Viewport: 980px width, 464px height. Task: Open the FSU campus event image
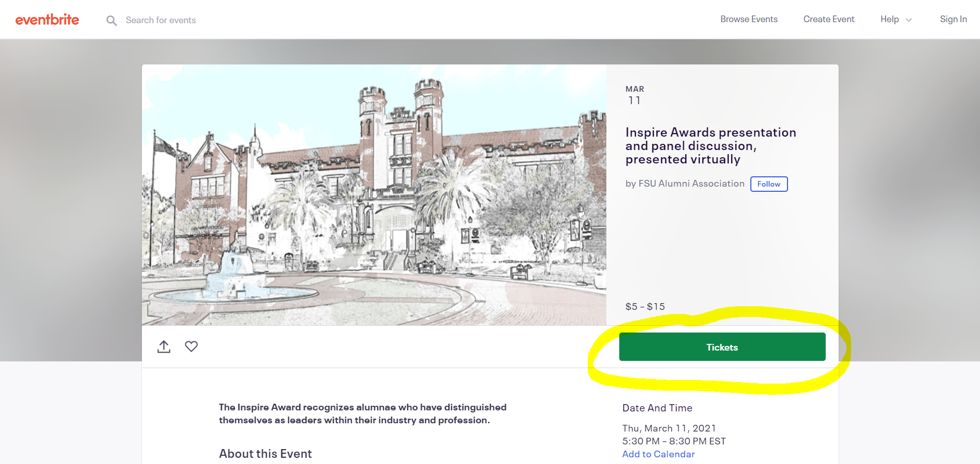(x=374, y=195)
